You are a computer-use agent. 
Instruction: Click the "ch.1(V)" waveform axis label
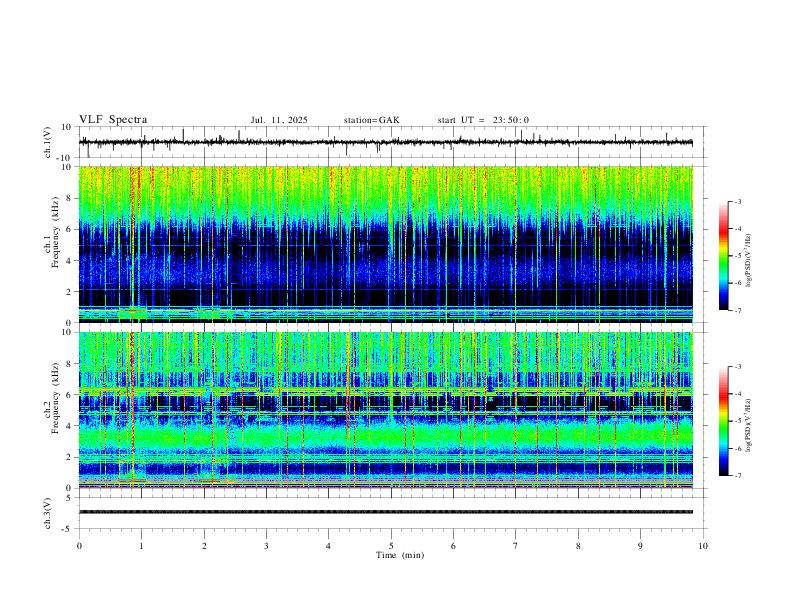point(48,142)
